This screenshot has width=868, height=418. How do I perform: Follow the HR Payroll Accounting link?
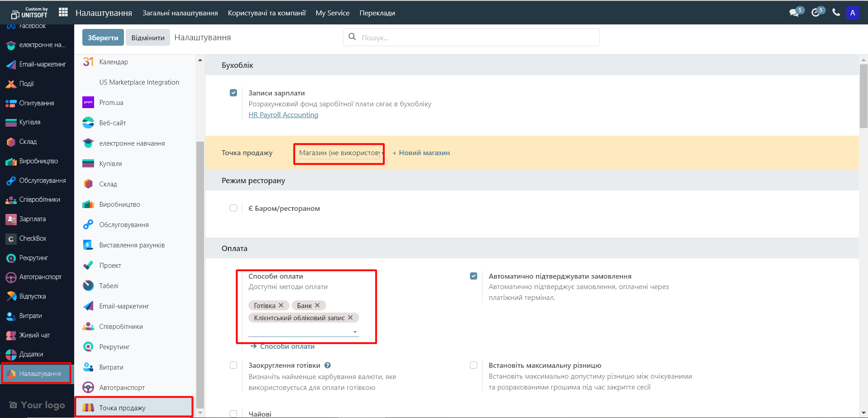(283, 115)
